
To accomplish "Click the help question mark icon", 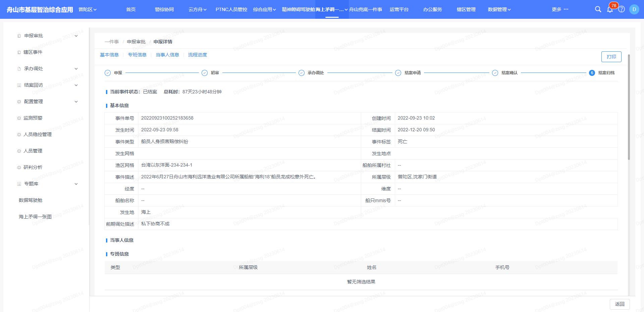I will pyautogui.click(x=622, y=9).
